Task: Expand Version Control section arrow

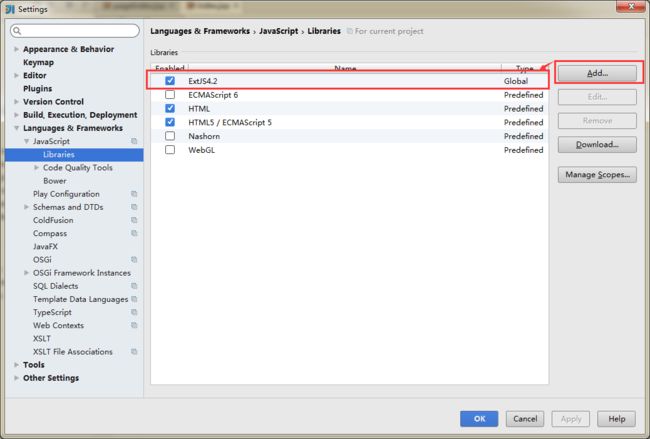Action: pos(17,102)
